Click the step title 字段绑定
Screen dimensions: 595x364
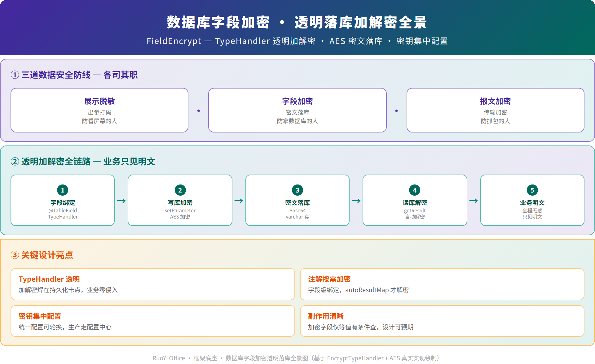[63, 203]
